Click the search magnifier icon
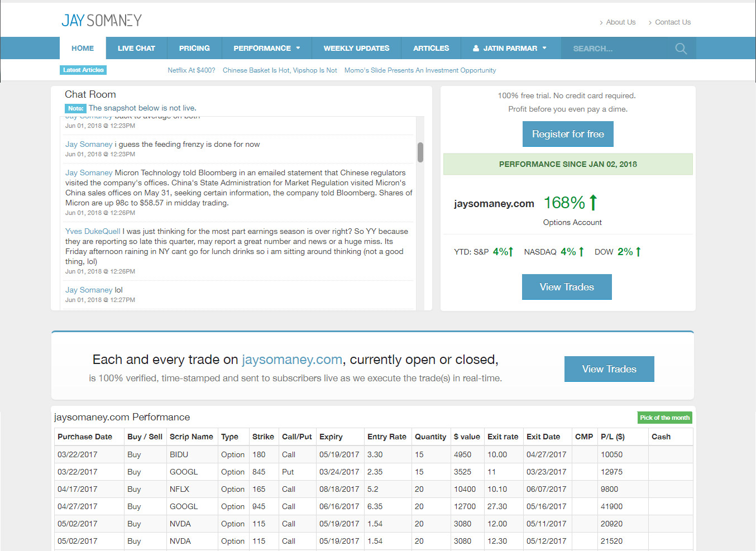Viewport: 756px width, 551px height. point(681,49)
